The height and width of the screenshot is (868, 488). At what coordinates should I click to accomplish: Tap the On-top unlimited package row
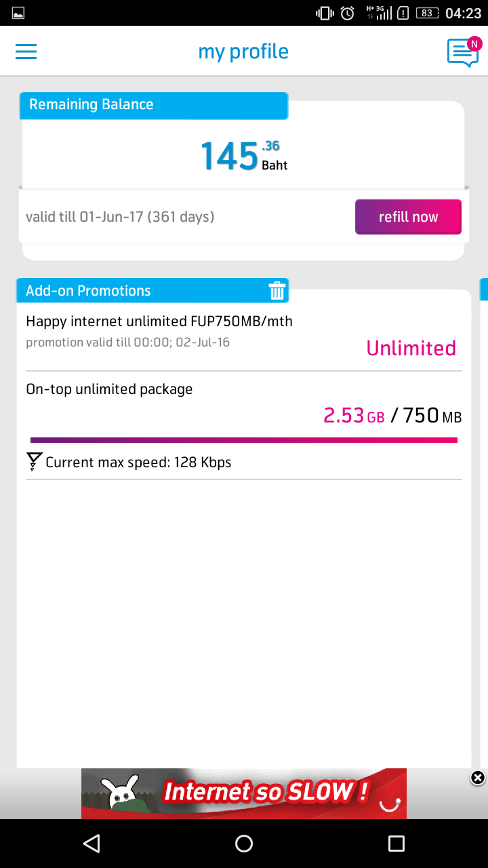(109, 389)
